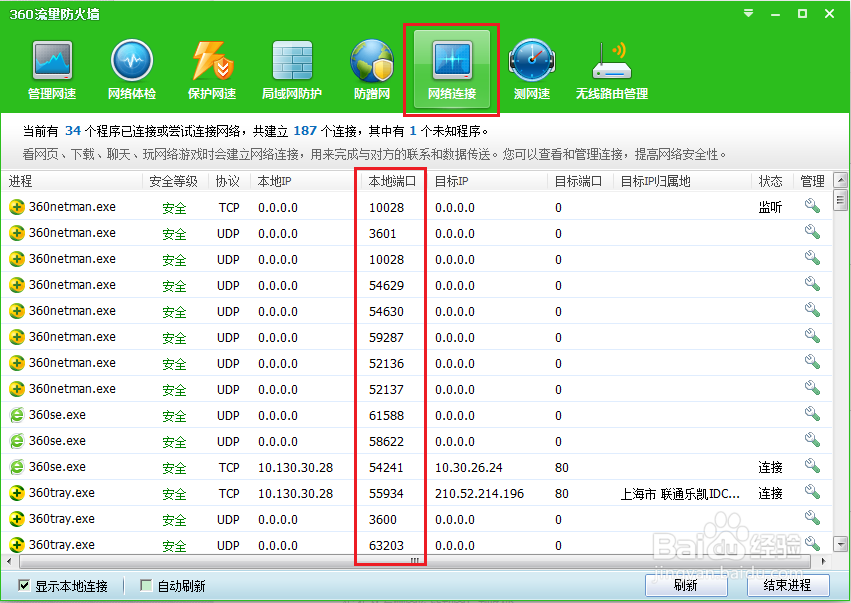The image size is (851, 603).
Task: Select target IP 10.30.26.24 cell
Action: click(x=468, y=467)
